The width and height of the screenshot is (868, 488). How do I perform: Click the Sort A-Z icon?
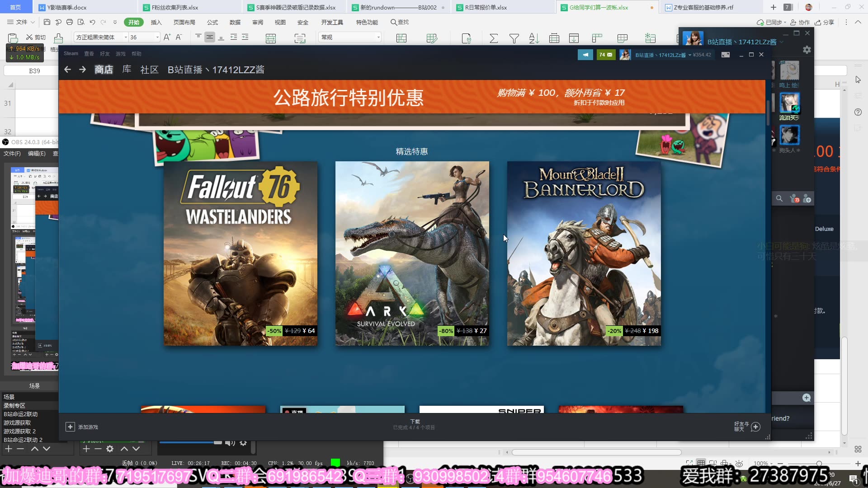click(x=534, y=38)
